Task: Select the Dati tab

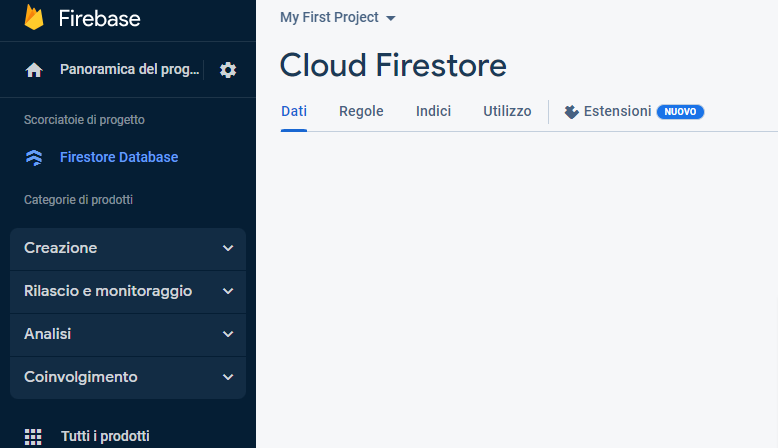Action: coord(294,111)
